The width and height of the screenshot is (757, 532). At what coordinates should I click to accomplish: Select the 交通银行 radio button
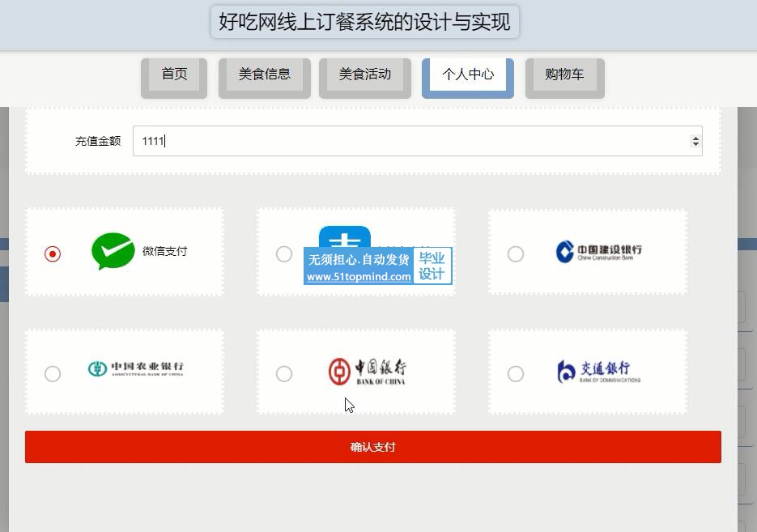(x=516, y=373)
